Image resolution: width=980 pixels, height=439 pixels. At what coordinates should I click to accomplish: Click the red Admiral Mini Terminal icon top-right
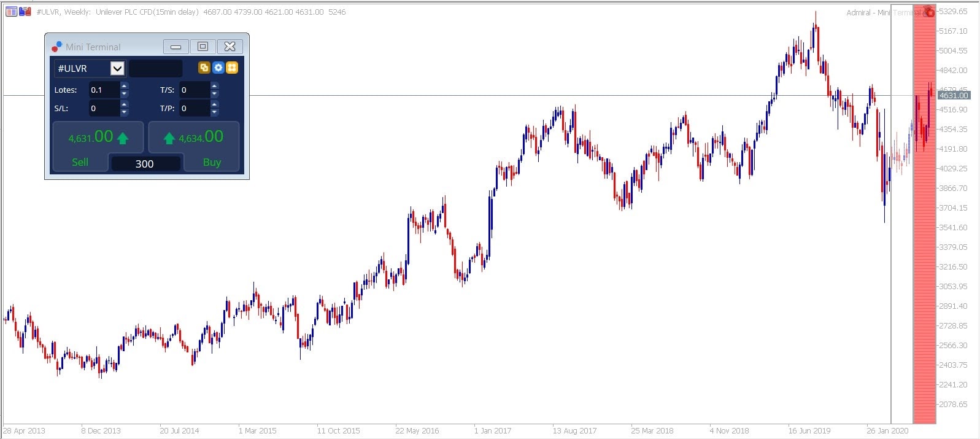pos(928,12)
